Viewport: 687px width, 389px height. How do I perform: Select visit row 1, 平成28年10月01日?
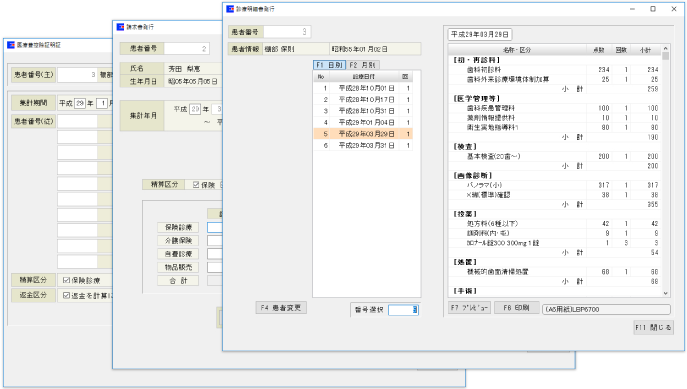point(362,88)
